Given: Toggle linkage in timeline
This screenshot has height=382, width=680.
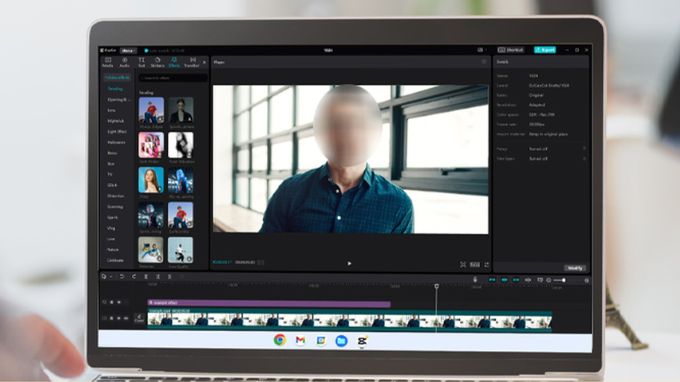Looking at the screenshot, I should coord(516,281).
